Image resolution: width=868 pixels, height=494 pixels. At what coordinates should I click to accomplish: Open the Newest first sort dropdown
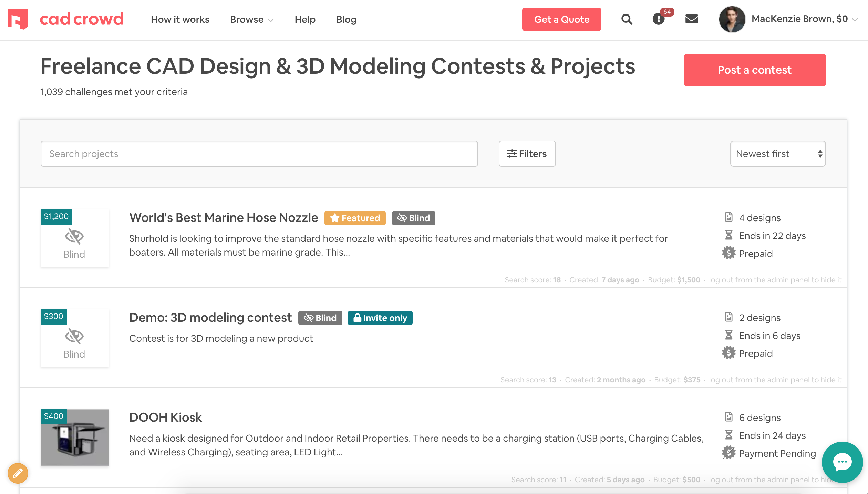[x=777, y=154]
